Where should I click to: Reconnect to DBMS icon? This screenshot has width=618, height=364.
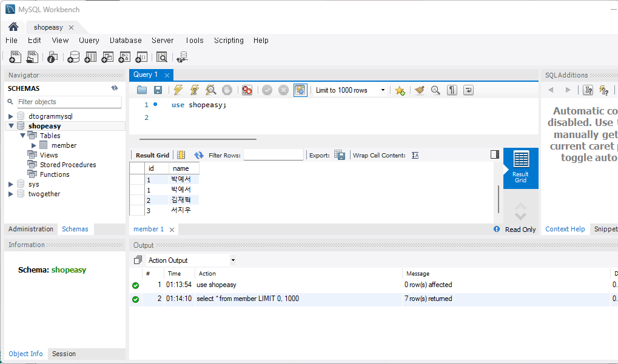point(182,57)
